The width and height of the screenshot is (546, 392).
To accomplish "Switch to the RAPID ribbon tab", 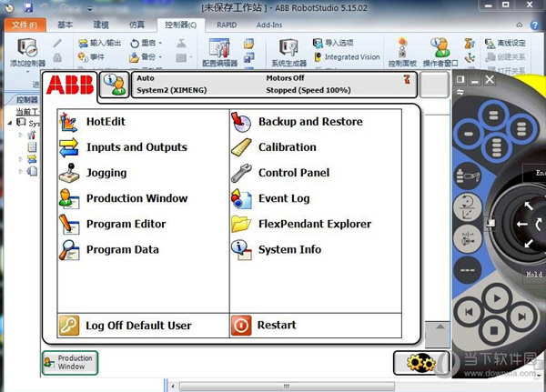I will point(227,25).
